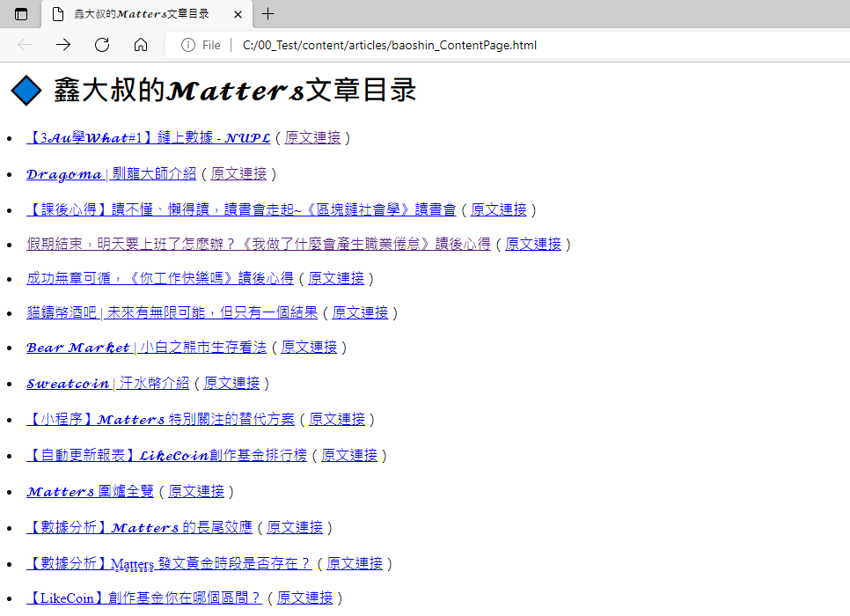Go to the browser home page
Viewport: 850px width, 616px height.
click(x=141, y=45)
